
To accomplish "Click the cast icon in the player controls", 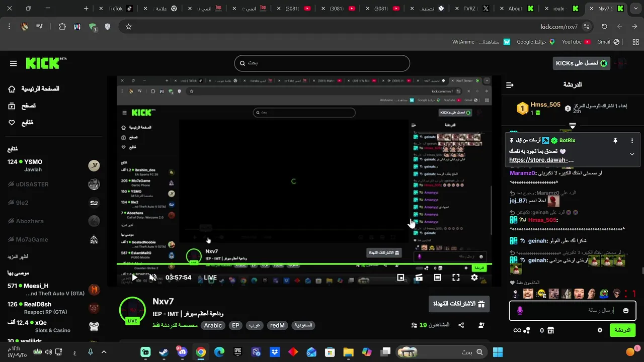I will (419, 277).
